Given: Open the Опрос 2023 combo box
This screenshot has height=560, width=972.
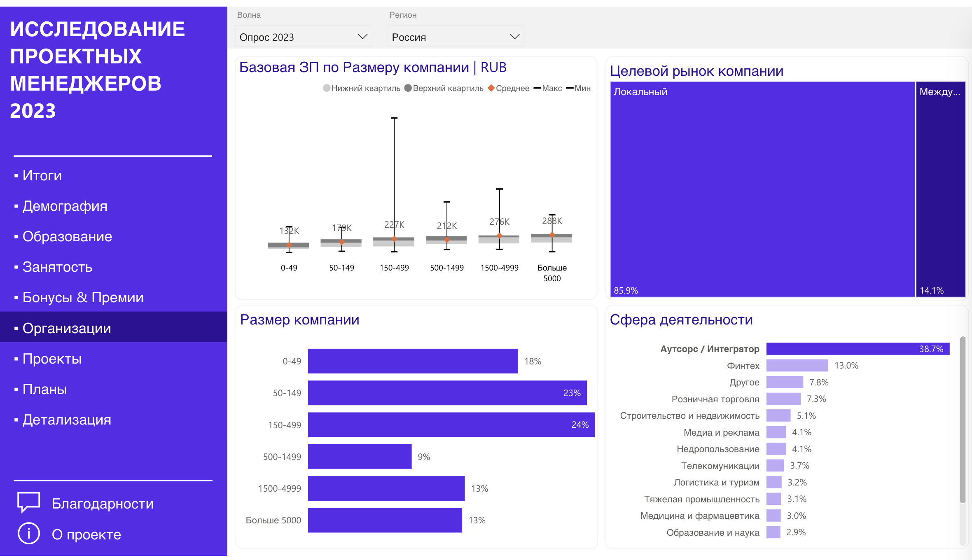Looking at the screenshot, I should [304, 37].
